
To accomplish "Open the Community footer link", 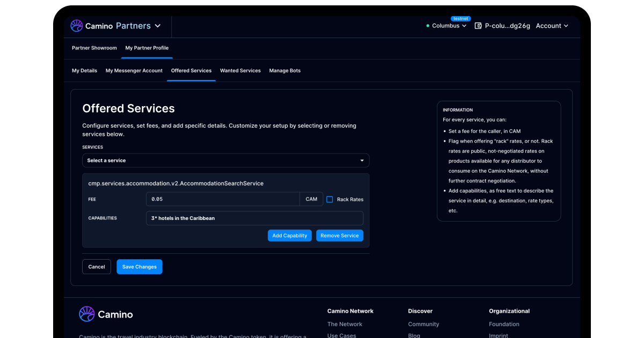I will tap(423, 324).
